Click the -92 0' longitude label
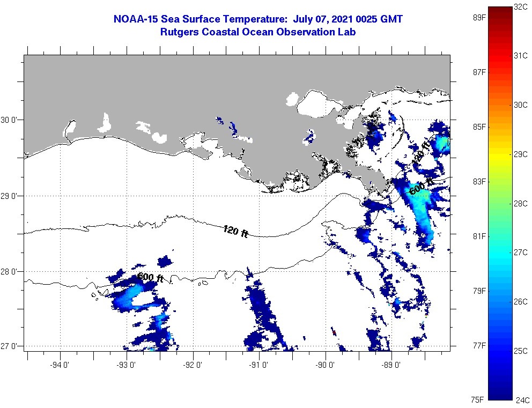The width and height of the screenshot is (532, 408). (193, 365)
